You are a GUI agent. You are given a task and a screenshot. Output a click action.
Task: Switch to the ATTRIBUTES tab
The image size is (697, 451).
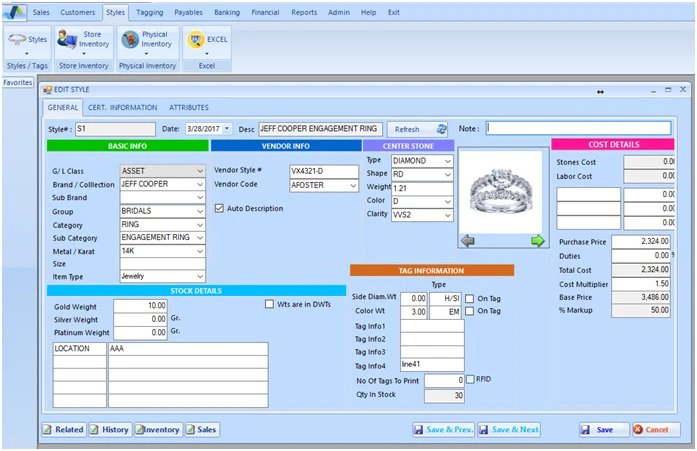189,108
